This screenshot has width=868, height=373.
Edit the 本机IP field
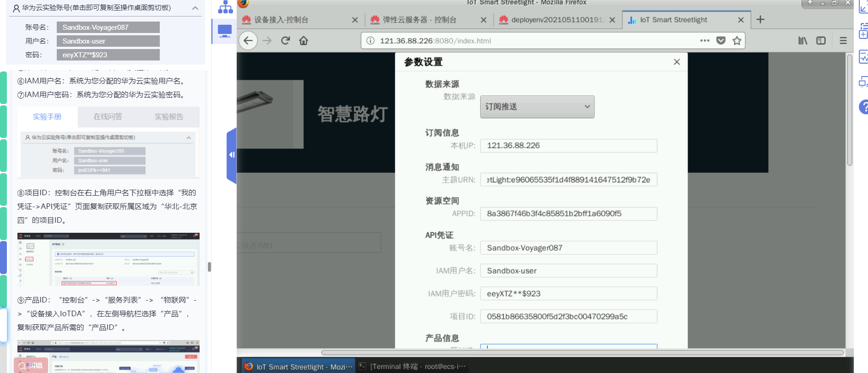click(569, 146)
